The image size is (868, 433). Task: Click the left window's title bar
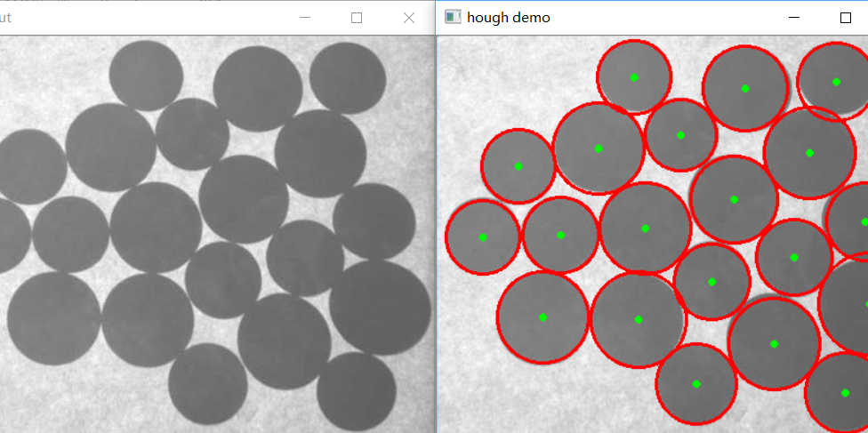(151, 17)
